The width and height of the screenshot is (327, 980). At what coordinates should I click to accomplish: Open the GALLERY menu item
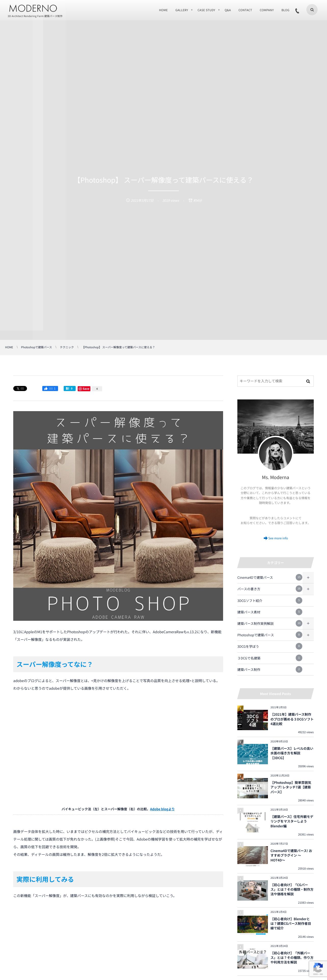[182, 10]
